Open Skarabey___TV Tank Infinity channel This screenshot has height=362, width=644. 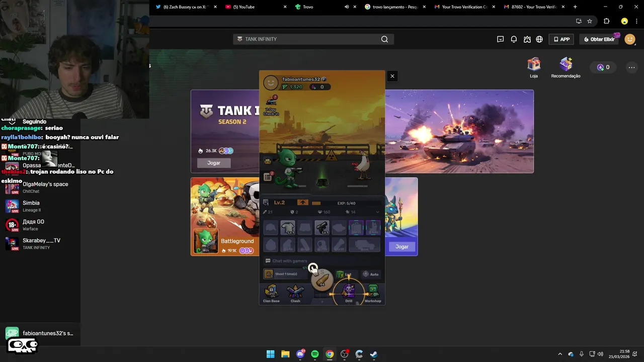[x=40, y=244]
